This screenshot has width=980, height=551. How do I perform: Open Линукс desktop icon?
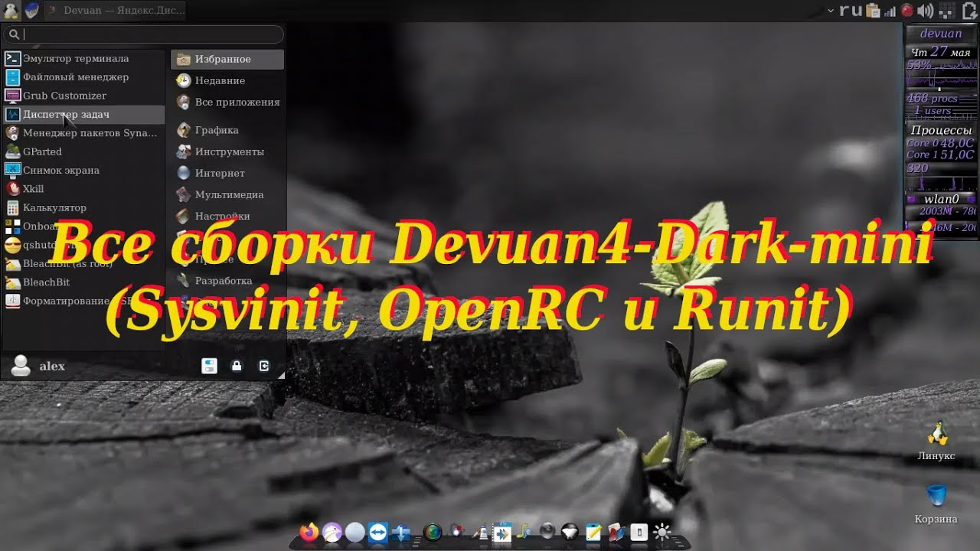click(x=936, y=442)
